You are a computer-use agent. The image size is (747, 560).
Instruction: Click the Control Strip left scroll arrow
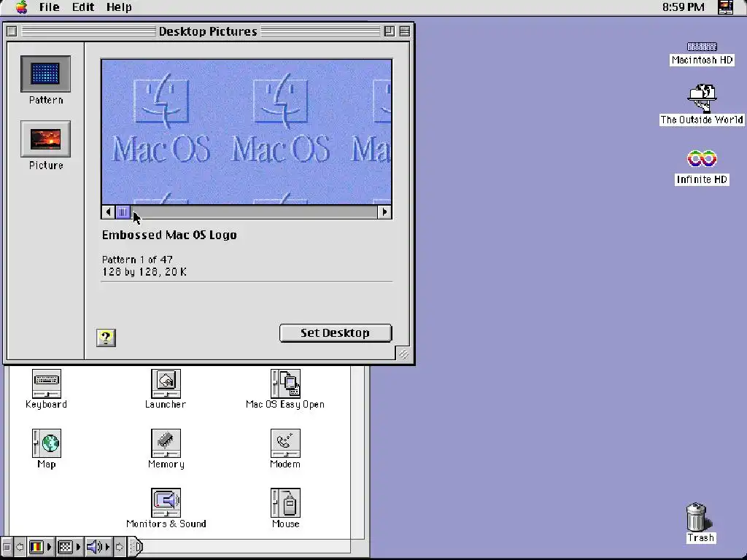point(20,547)
